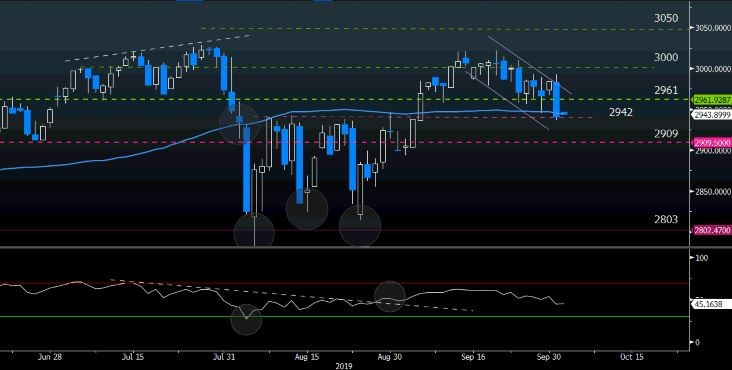This screenshot has height=370, width=732.
Task: Click the Aug 30 date label
Action: [x=389, y=357]
